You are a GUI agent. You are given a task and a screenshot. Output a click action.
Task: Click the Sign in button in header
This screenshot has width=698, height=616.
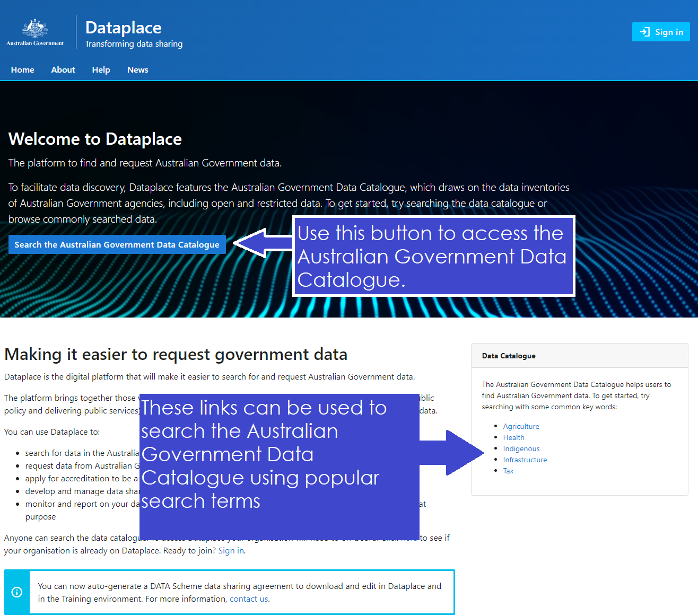coord(661,32)
